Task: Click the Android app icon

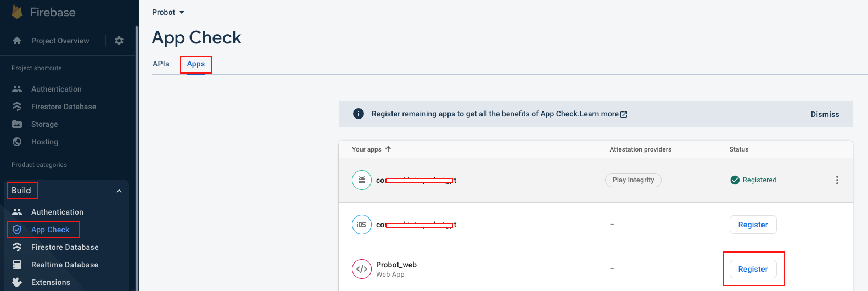Action: (x=362, y=180)
